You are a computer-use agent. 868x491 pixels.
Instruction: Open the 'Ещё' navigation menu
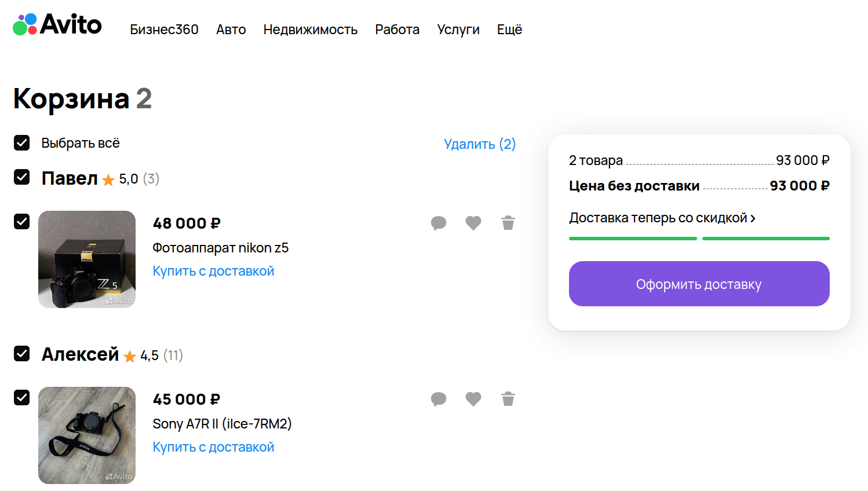(509, 30)
